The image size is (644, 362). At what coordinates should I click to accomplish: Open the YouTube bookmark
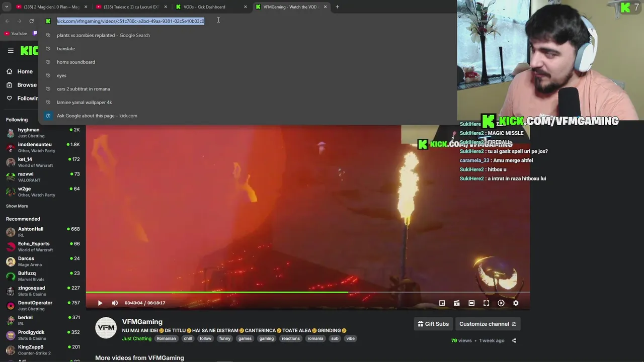point(16,34)
